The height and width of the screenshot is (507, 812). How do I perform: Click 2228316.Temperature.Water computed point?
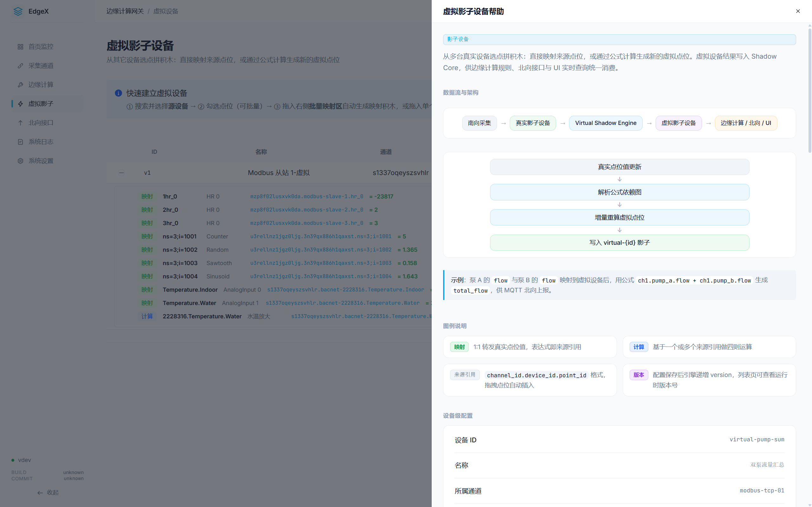point(202,316)
